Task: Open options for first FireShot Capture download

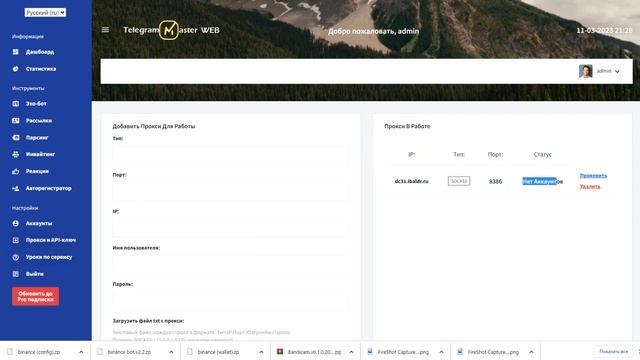Action: (x=441, y=352)
